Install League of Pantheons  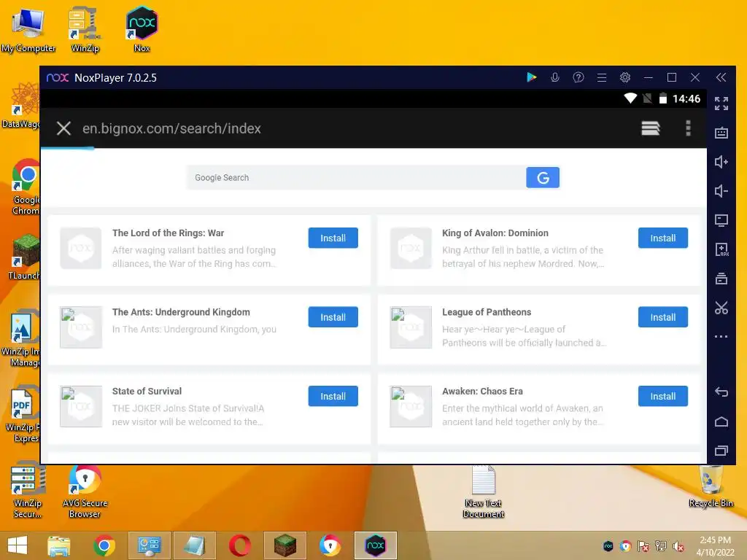662,317
